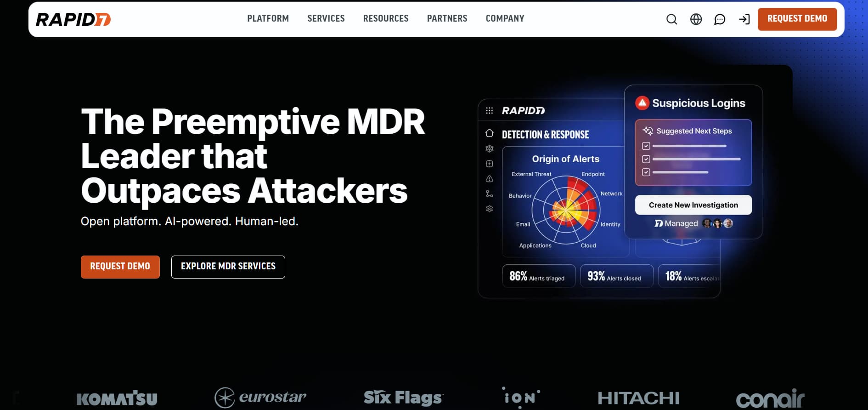
Task: Toggle the first suggested step checkbox
Action: click(x=646, y=146)
